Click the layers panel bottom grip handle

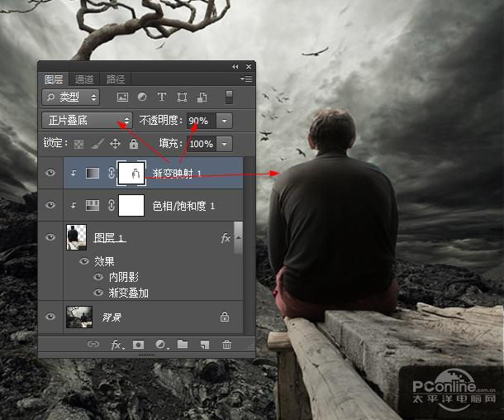tap(146, 355)
